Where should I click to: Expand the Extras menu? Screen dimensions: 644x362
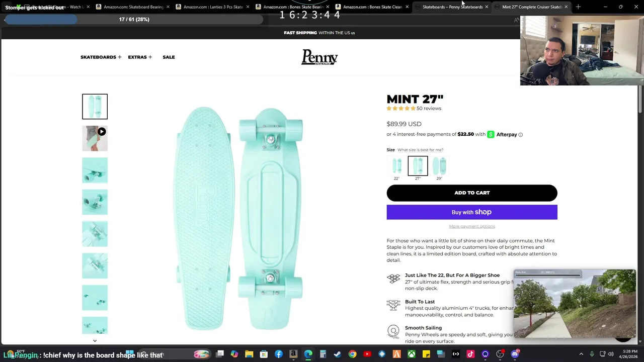(x=140, y=57)
